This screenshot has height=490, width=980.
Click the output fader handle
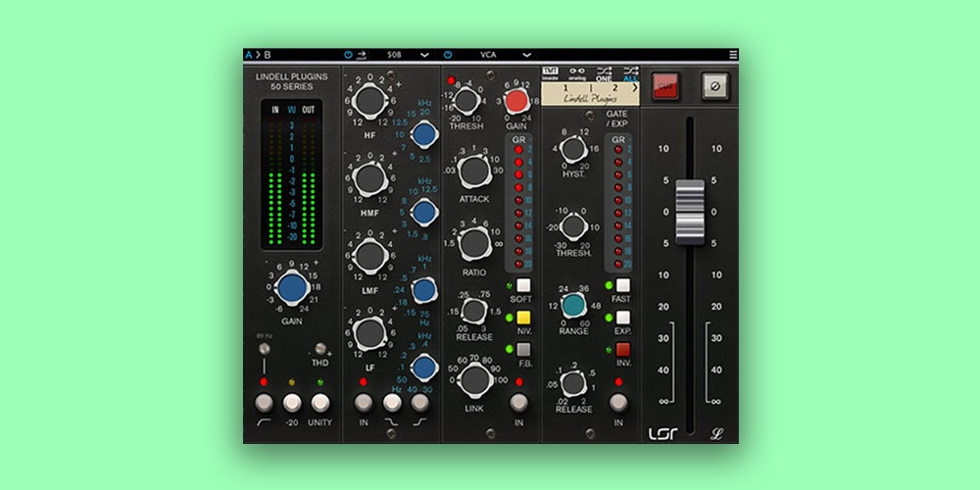click(x=690, y=212)
